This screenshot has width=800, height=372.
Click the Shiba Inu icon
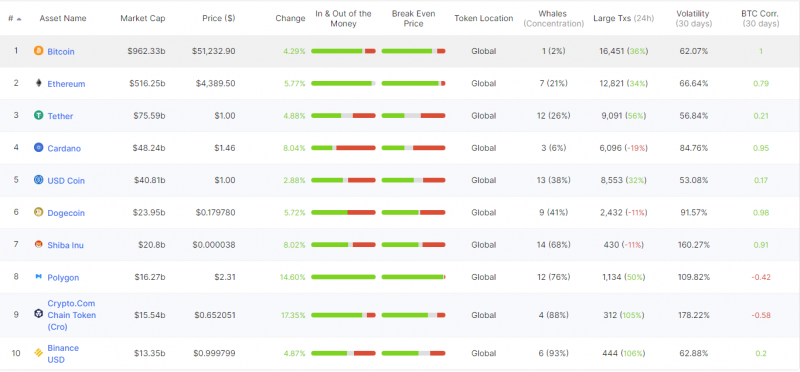point(38,244)
